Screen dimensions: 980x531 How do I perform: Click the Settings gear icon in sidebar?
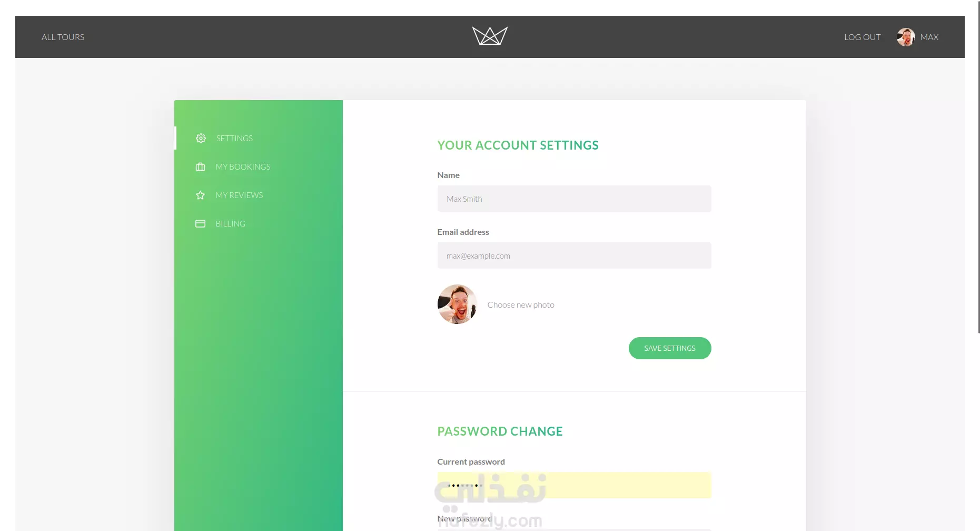(201, 138)
